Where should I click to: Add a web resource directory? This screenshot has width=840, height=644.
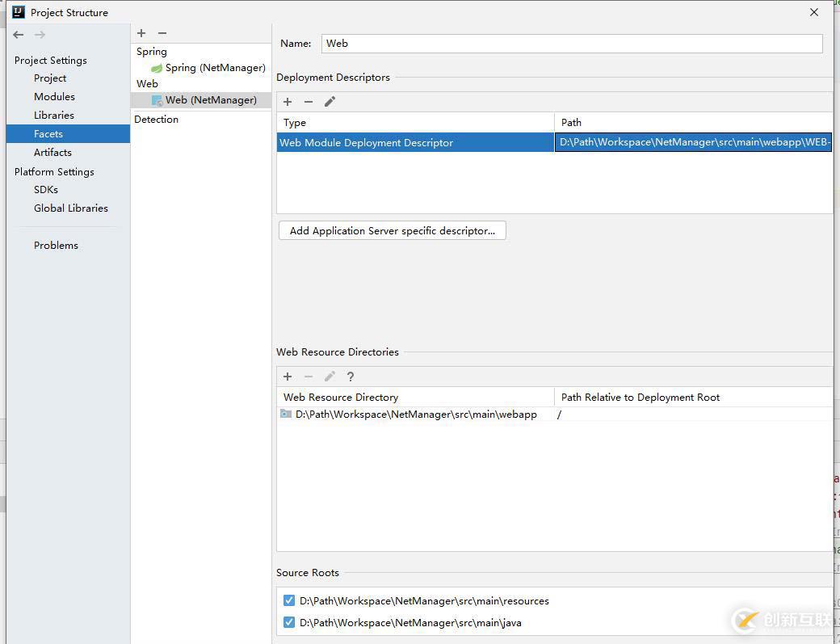point(288,377)
